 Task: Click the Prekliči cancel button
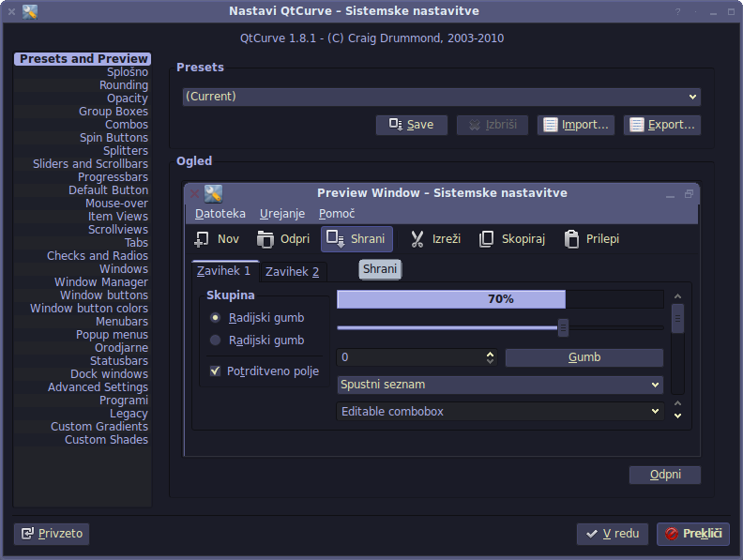(x=693, y=534)
